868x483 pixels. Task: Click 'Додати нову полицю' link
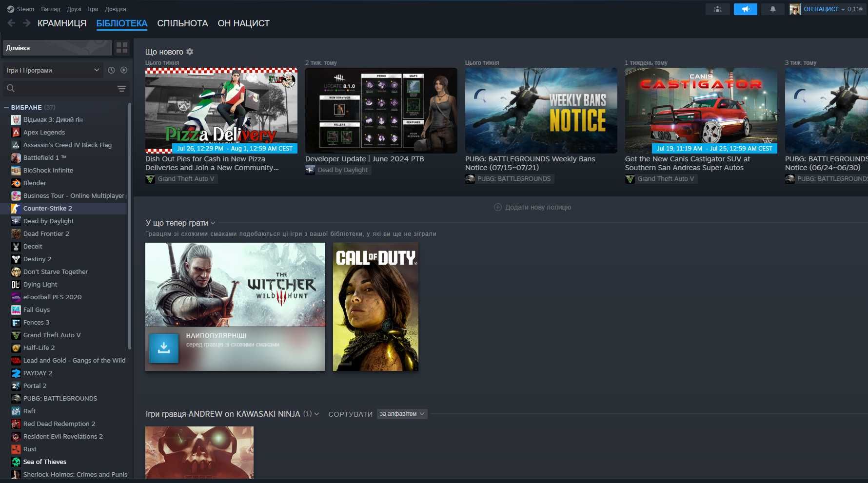(x=538, y=207)
